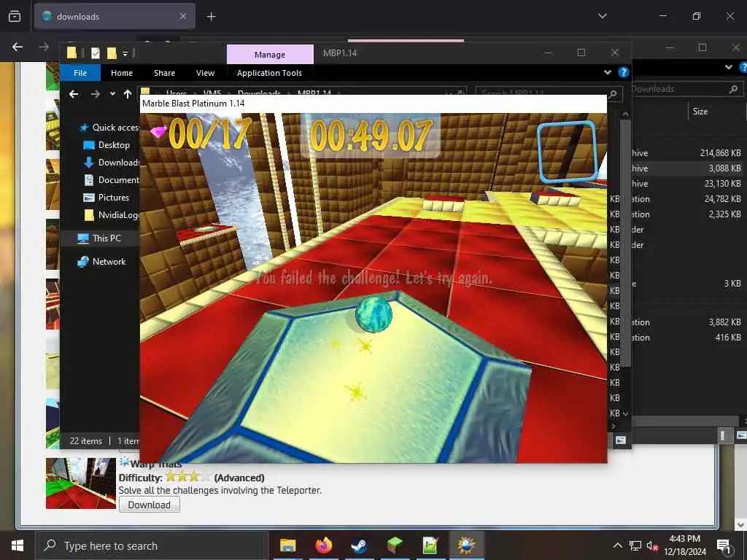
Task: Click the details view icon in back Explorer window
Action: [723, 435]
